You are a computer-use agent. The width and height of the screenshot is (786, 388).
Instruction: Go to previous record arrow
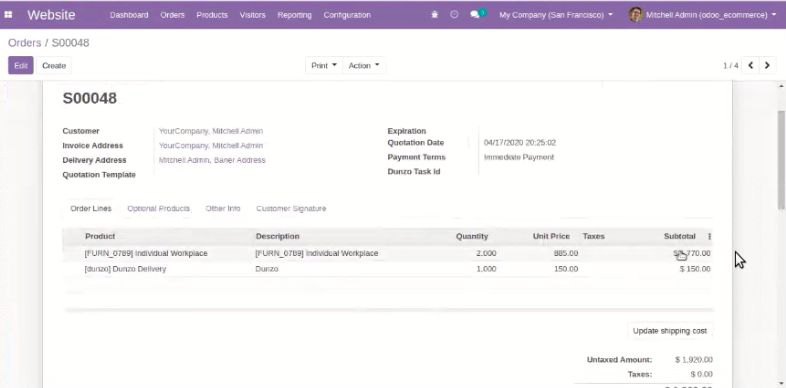click(750, 66)
